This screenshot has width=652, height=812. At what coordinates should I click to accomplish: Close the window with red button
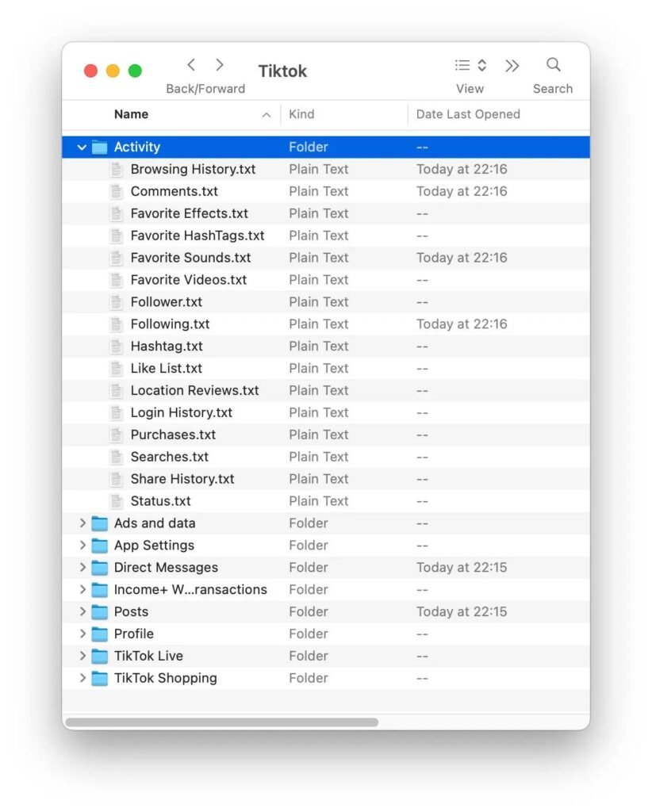90,71
